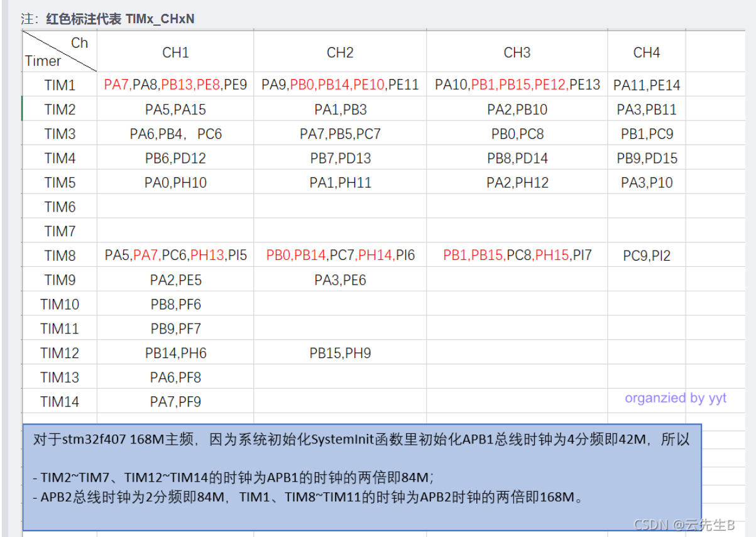Image resolution: width=756 pixels, height=537 pixels.
Task: Select the TIM9 row label
Action: pos(60,280)
